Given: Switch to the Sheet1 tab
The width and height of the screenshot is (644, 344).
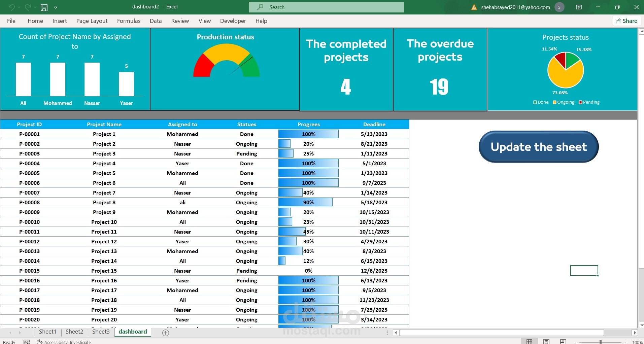Looking at the screenshot, I should coord(47,332).
